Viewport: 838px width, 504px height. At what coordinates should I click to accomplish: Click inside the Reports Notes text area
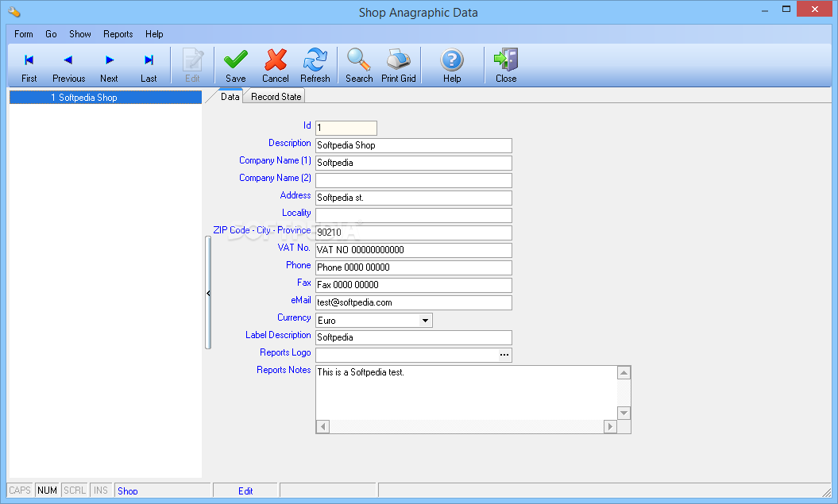point(466,393)
